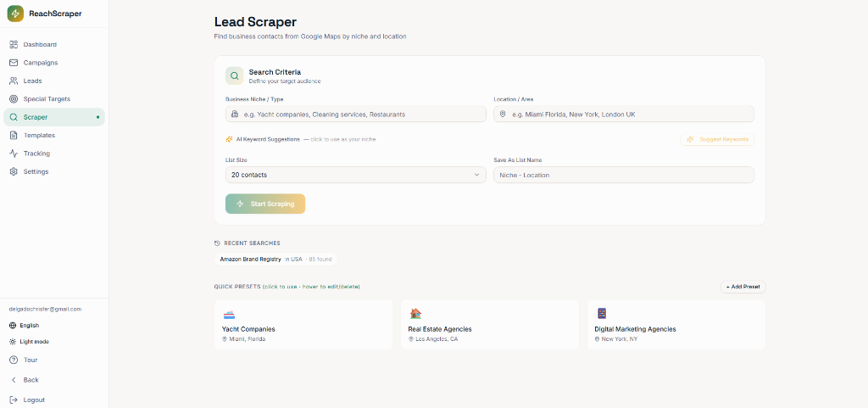Screen dimensions: 868x408
Task: Navigate to Special Targets
Action: coord(54,99)
